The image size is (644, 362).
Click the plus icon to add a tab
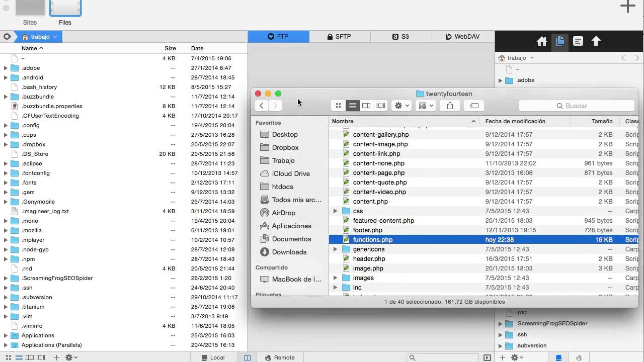pyautogui.click(x=627, y=7)
